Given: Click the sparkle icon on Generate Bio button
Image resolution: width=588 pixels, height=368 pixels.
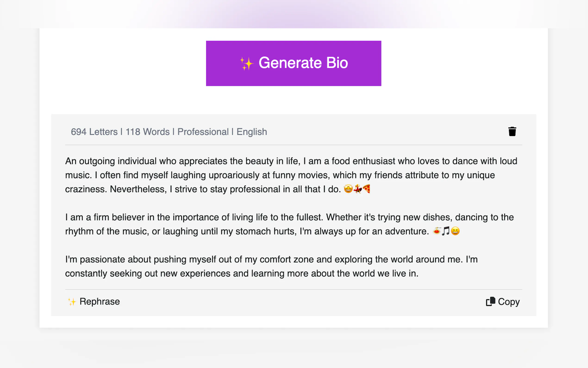Looking at the screenshot, I should pyautogui.click(x=247, y=63).
